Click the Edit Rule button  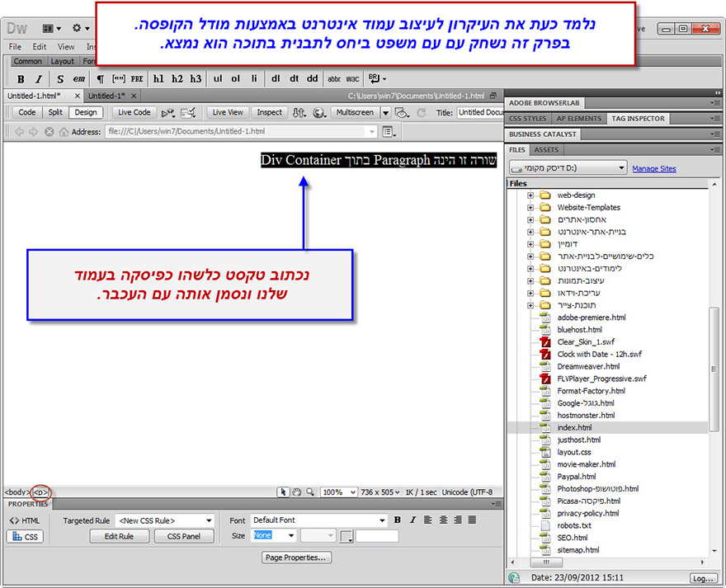point(119,536)
